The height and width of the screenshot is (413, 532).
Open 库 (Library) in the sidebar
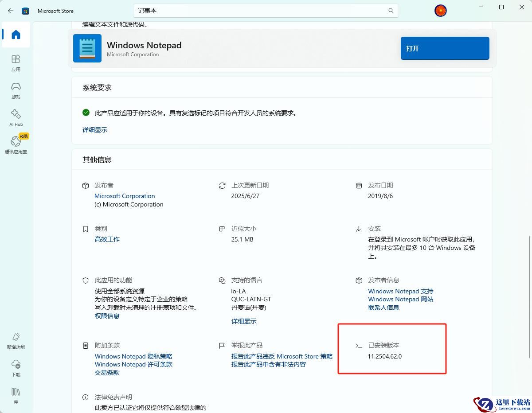pos(16,396)
